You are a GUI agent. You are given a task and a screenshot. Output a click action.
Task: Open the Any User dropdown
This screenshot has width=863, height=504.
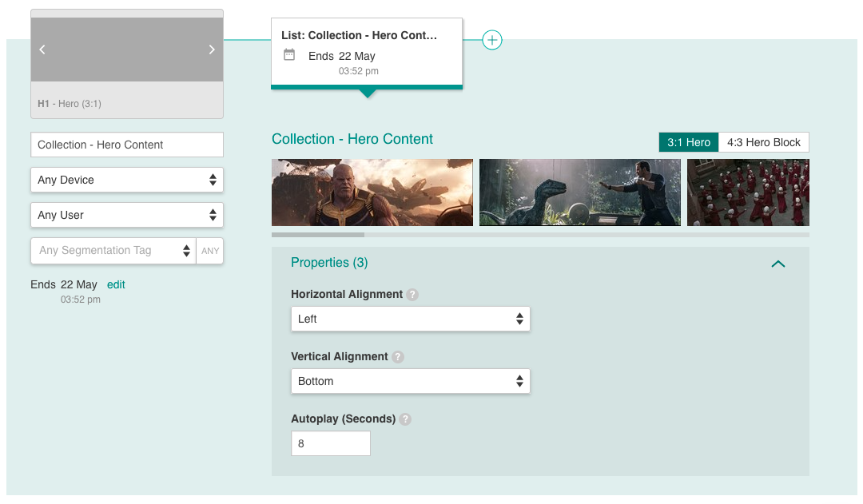(127, 215)
